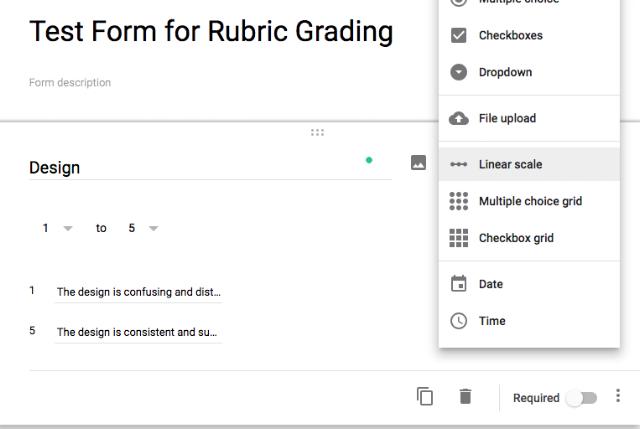The height and width of the screenshot is (429, 640).
Task: Toggle the Required switch
Action: 582,398
